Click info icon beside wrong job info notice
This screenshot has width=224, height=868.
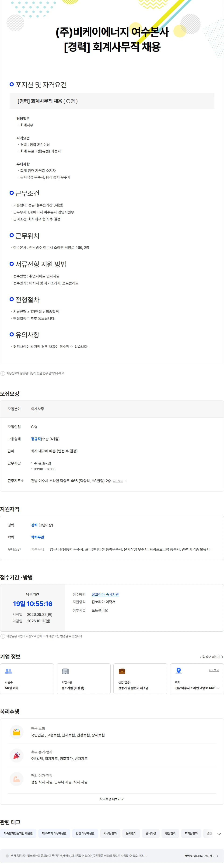pos(3,373)
